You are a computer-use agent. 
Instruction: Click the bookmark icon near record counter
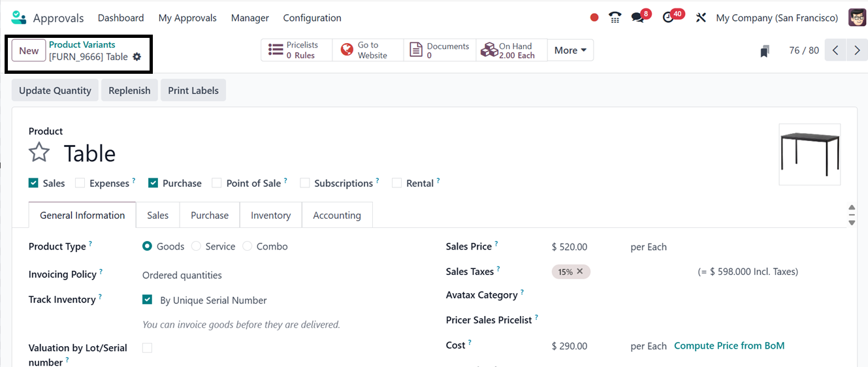(x=765, y=51)
